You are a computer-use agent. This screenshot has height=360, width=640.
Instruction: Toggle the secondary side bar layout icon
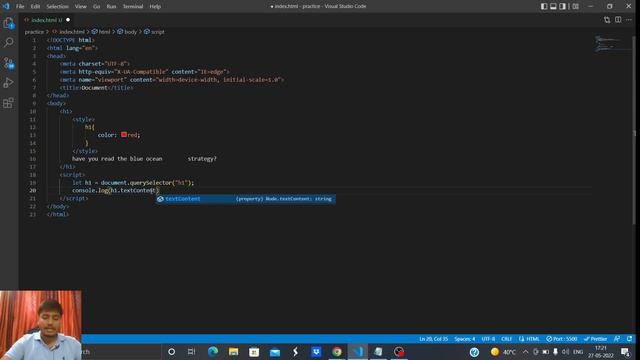562,6
